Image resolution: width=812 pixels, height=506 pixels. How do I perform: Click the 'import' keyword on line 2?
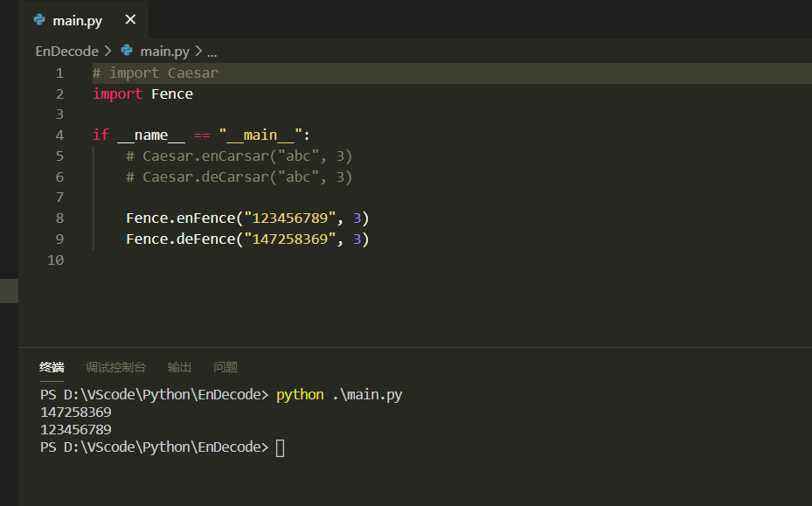[x=117, y=94]
